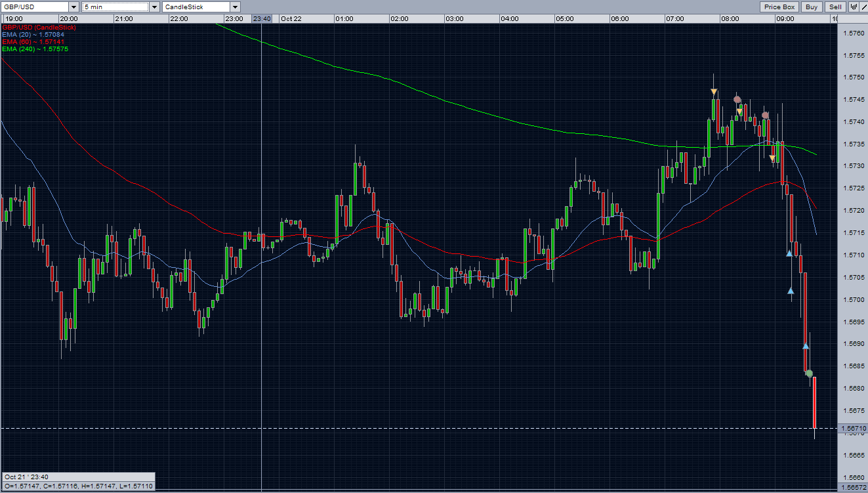
Task: Click the 5 min timeframe field
Action: pos(115,7)
